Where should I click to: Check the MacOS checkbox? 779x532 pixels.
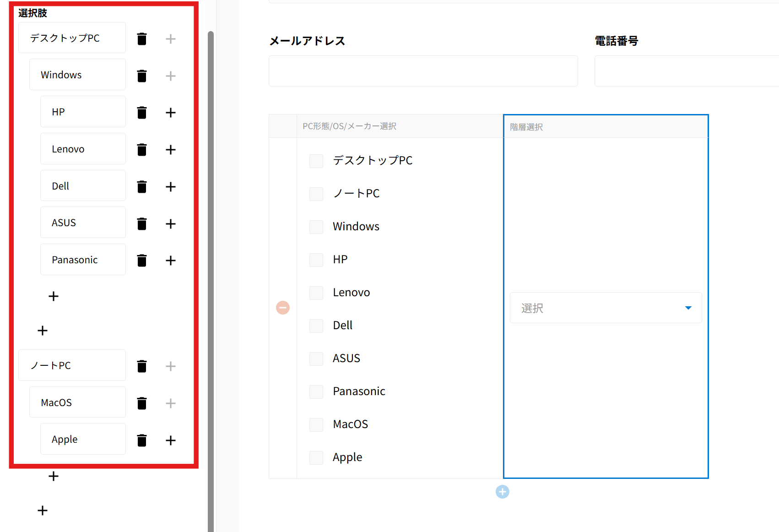point(316,425)
